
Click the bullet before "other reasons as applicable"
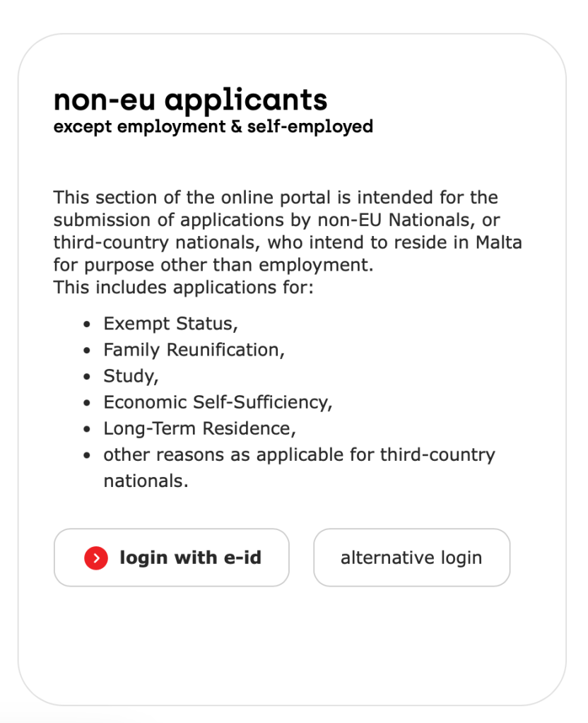pos(87,455)
